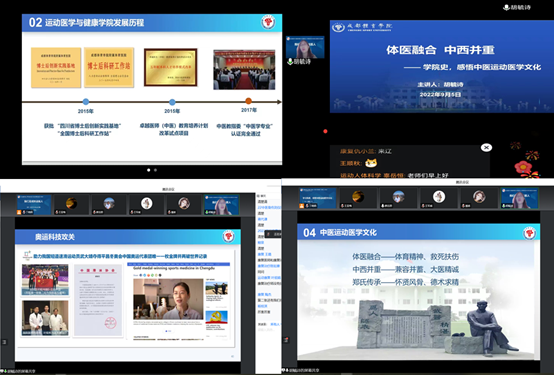Click school logo on 发展历程 slide header
This screenshot has width=554, height=375.
point(268,22)
